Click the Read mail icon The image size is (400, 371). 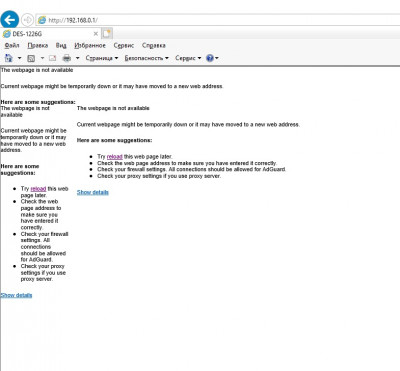52,58
